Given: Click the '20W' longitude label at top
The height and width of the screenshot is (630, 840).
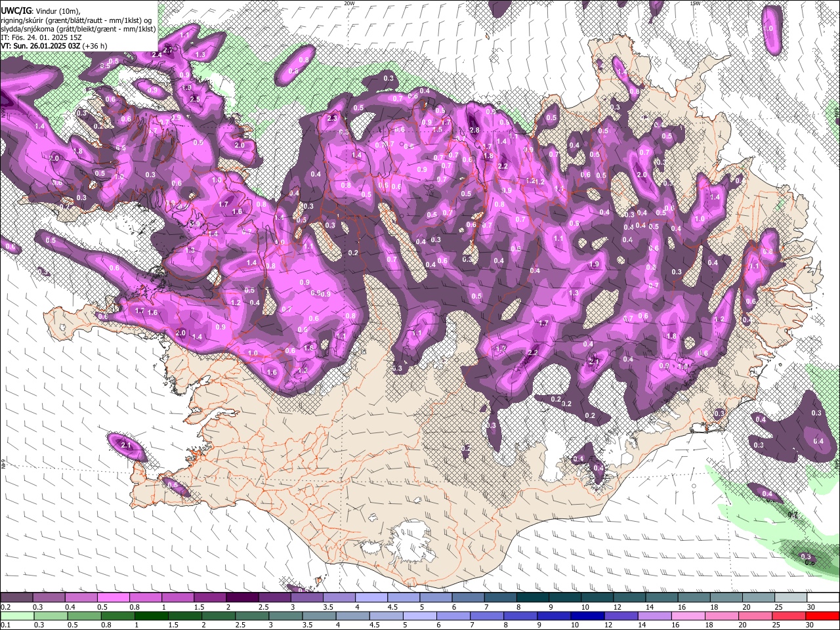Looking at the screenshot, I should coord(349,3).
